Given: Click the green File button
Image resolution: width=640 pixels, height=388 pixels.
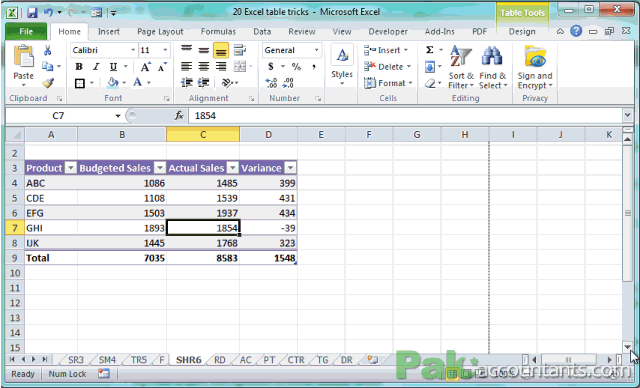Looking at the screenshot, I should coord(26,31).
